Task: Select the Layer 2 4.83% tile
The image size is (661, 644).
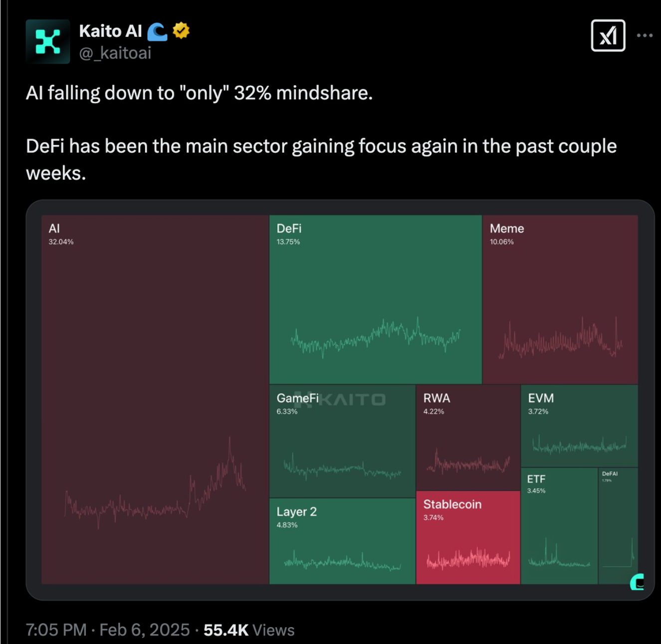Action: 342,541
